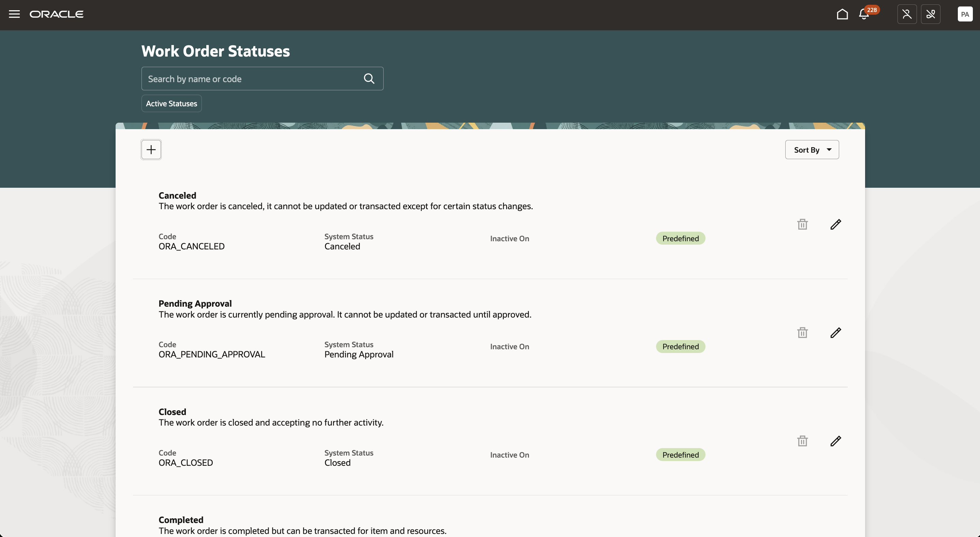
Task: Click the search magnifier icon
Action: (369, 79)
